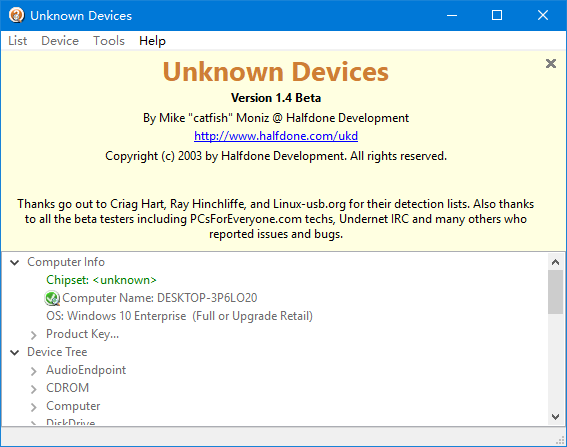Screen dimensions: 567x447
Task: Click the Unknown Devices app icon in title bar
Action: point(16,16)
